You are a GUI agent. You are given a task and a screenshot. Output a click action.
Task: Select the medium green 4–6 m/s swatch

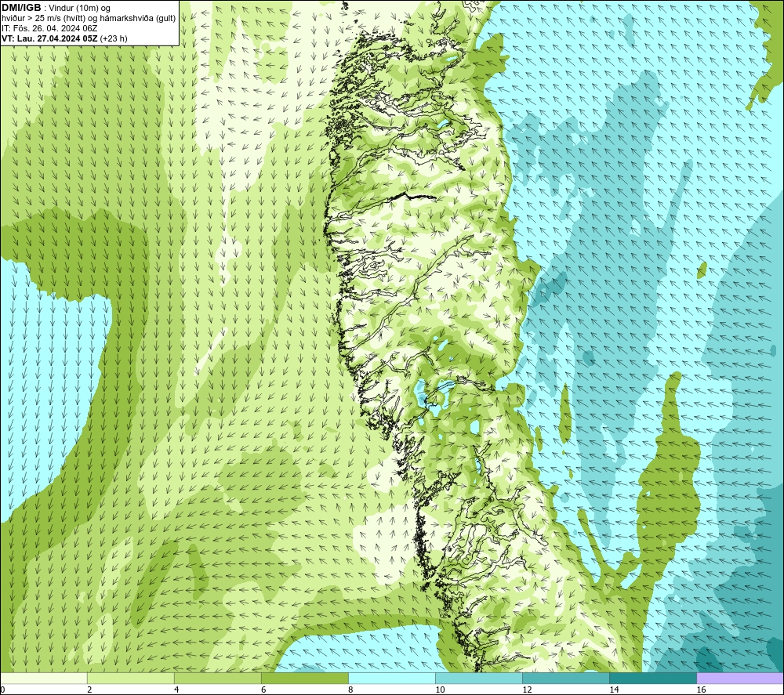(x=218, y=678)
